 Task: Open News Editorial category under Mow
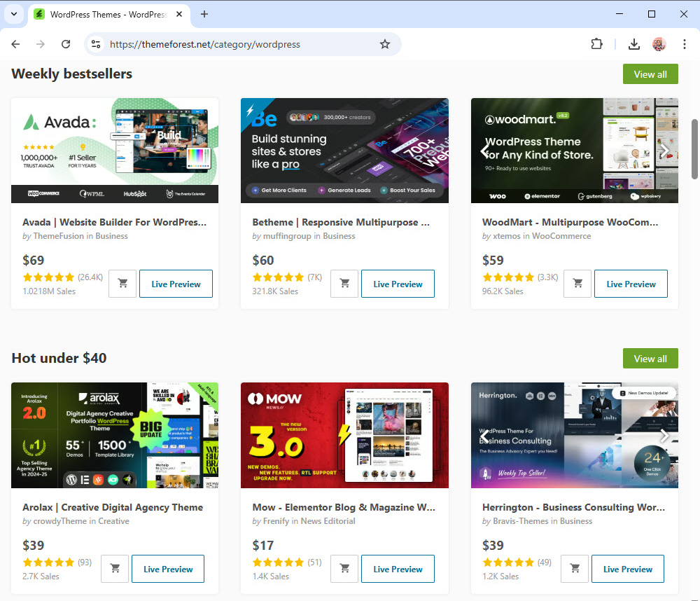(328, 521)
